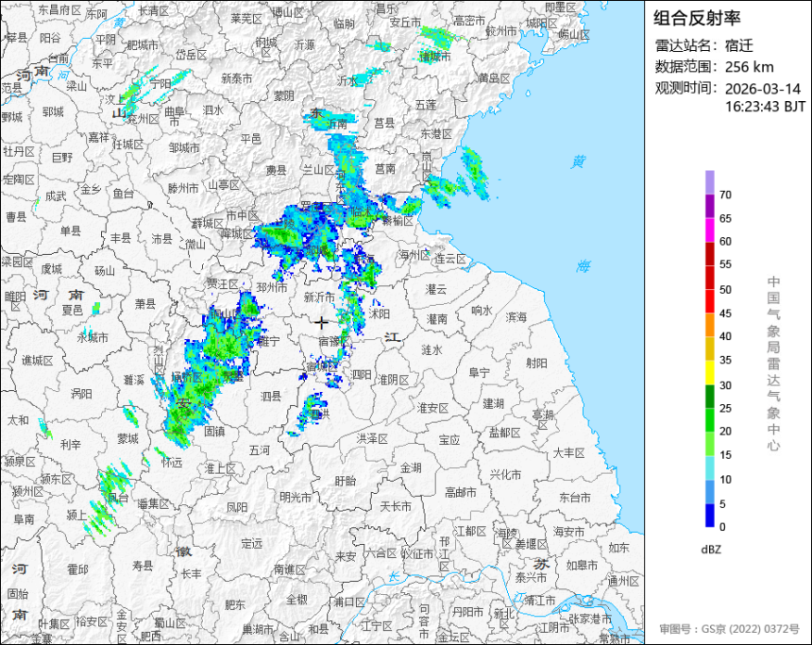812x645 pixels.
Task: Click the 萧县 map label
Action: [145, 303]
